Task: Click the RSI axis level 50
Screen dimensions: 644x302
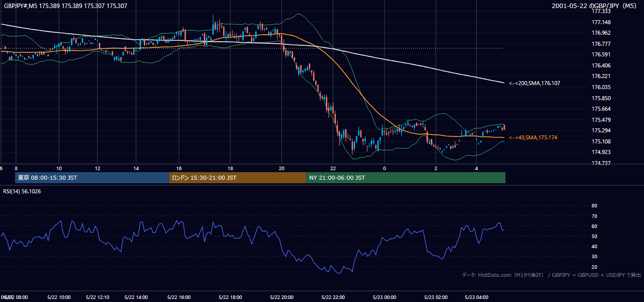Action: tap(594, 236)
